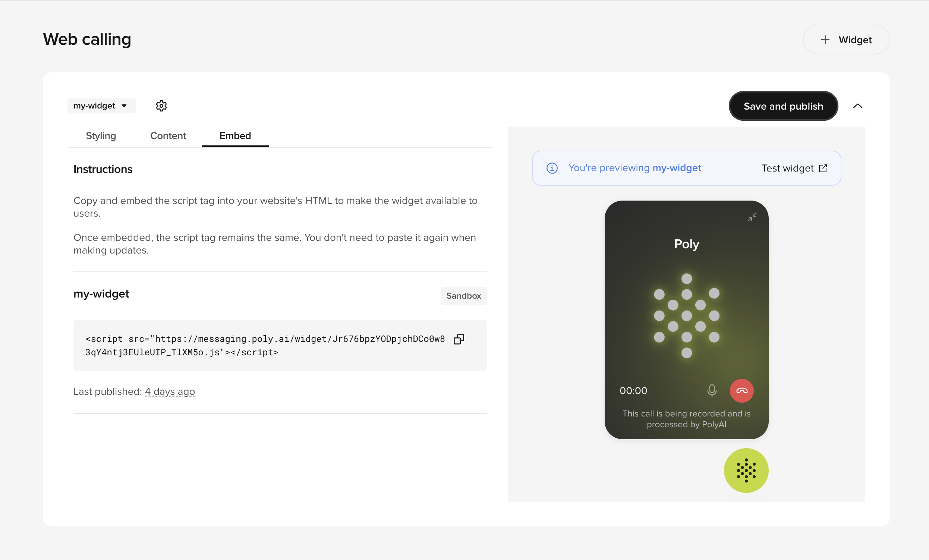929x560 pixels.
Task: Add a new Widget
Action: (x=846, y=40)
